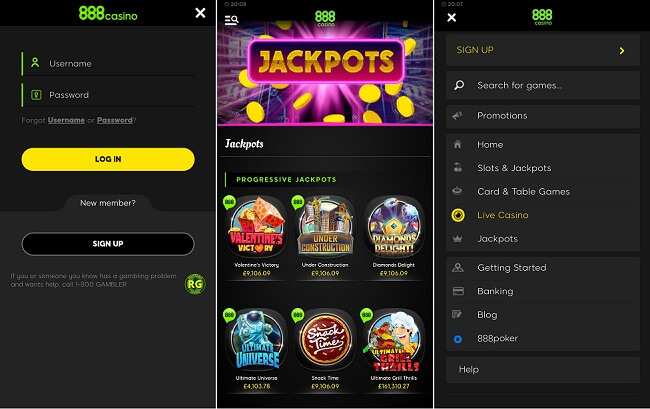Screen dimensions: 650x409
Task: Click the RG responsible gaming badge
Action: [195, 284]
